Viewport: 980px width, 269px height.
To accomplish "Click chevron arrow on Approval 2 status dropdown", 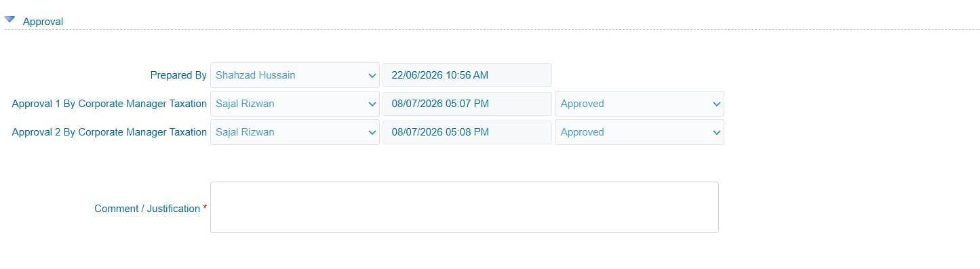I will (716, 132).
